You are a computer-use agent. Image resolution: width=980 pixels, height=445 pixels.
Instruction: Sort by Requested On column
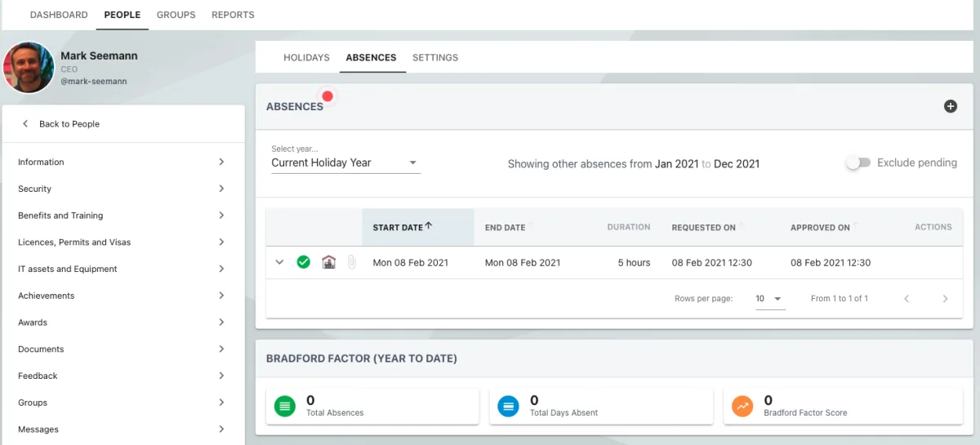tap(703, 228)
